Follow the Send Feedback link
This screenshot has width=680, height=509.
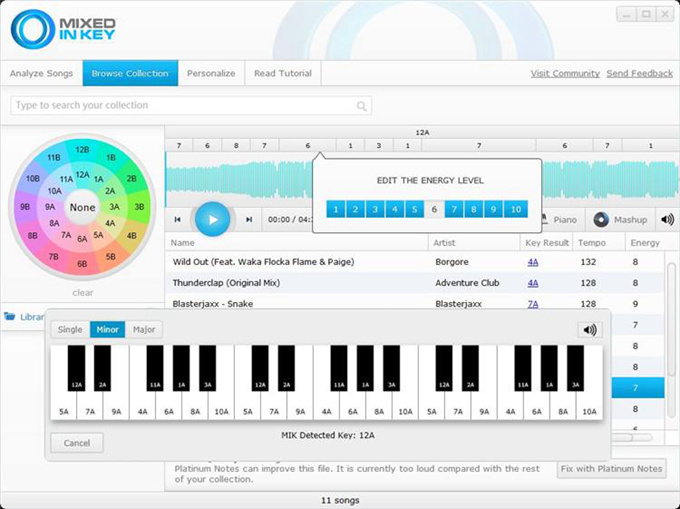[x=640, y=73]
